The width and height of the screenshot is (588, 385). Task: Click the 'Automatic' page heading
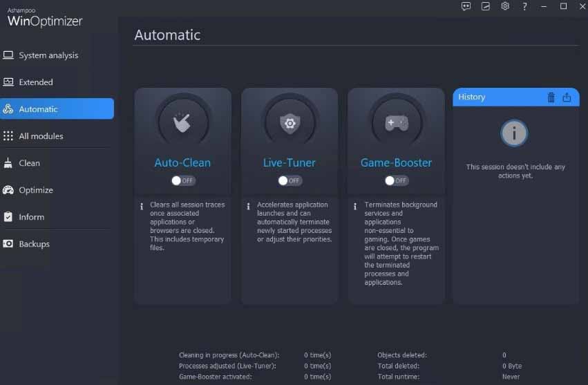pyautogui.click(x=167, y=35)
